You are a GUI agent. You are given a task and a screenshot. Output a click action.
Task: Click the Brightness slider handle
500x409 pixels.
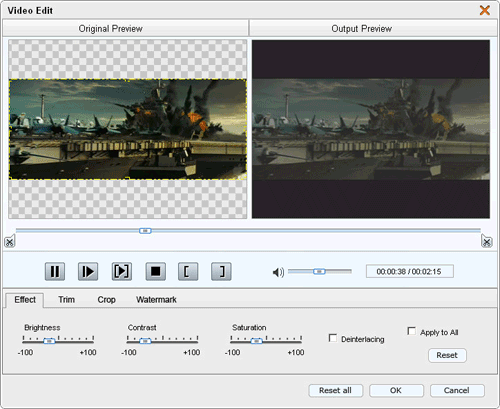coord(49,341)
